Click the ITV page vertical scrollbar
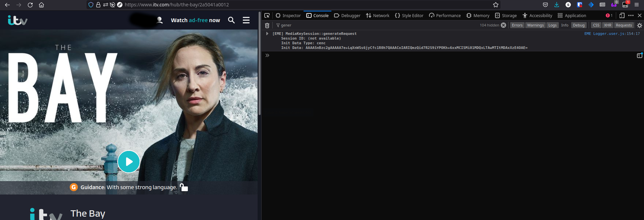Screen dimensions: 644x220 260,64
